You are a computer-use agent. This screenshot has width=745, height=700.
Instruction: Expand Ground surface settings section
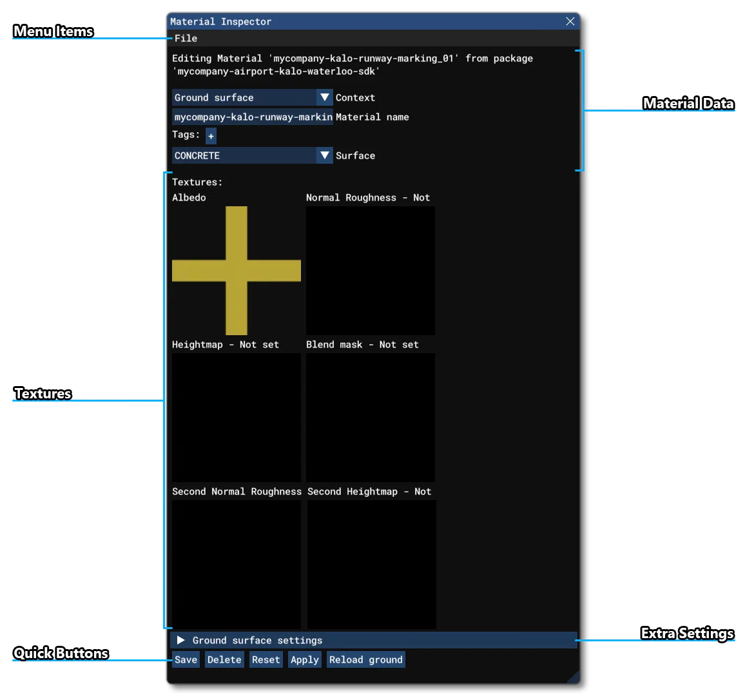373,640
